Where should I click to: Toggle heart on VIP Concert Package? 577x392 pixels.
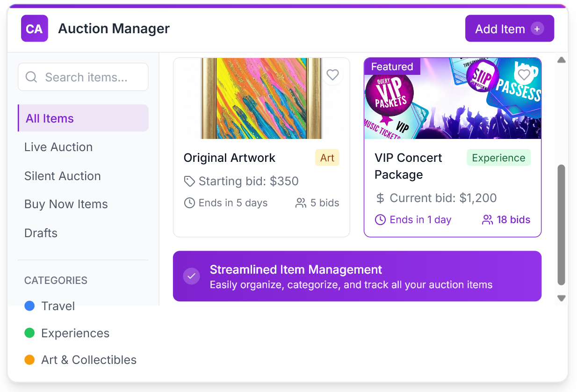coord(524,75)
